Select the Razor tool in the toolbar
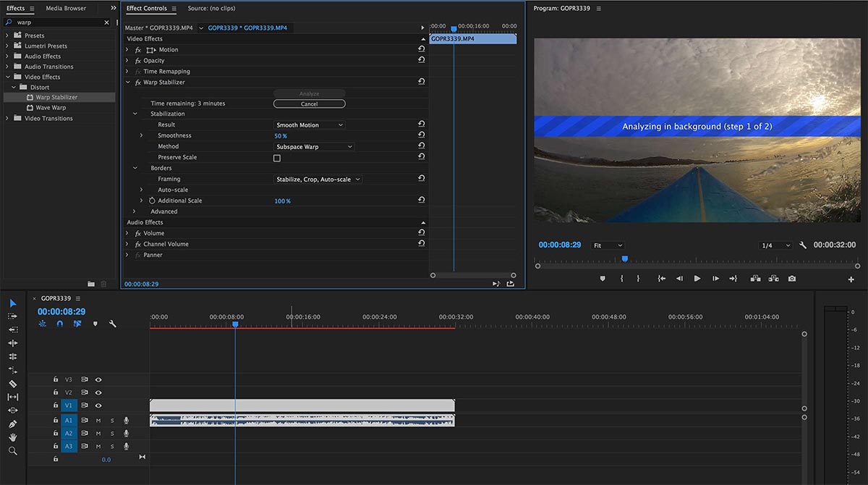The width and height of the screenshot is (868, 485). pyautogui.click(x=12, y=384)
